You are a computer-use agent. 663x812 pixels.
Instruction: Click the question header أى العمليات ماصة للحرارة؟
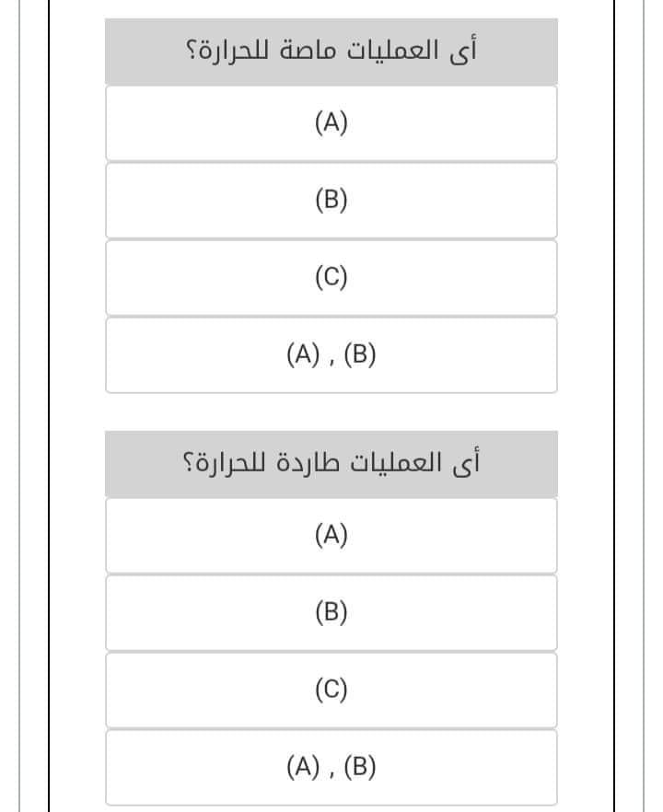tap(331, 52)
